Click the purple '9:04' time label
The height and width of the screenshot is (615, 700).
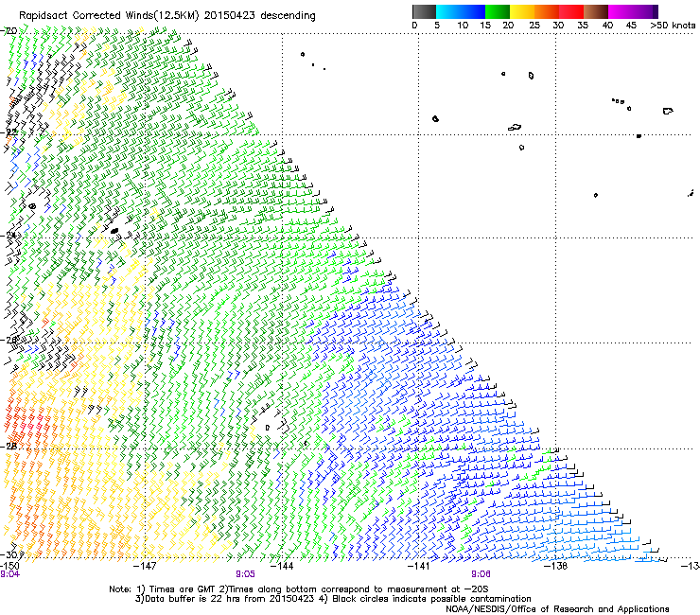(x=9, y=574)
